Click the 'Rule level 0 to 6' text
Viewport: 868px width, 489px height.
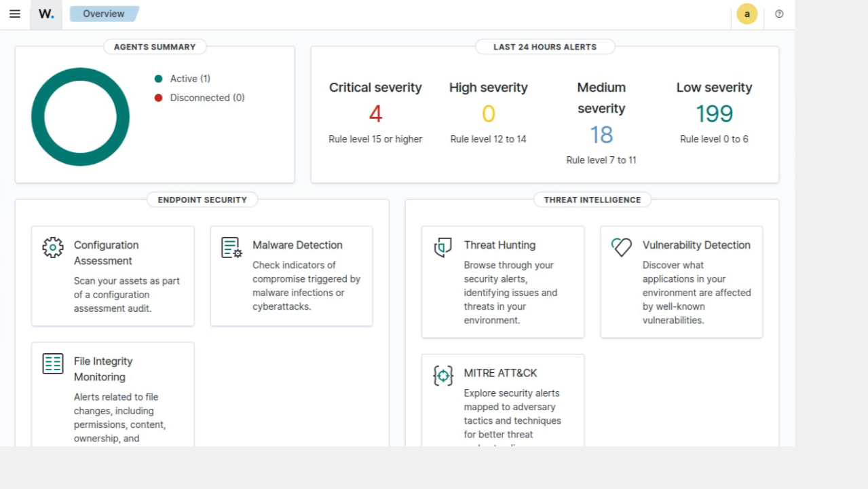pos(714,139)
